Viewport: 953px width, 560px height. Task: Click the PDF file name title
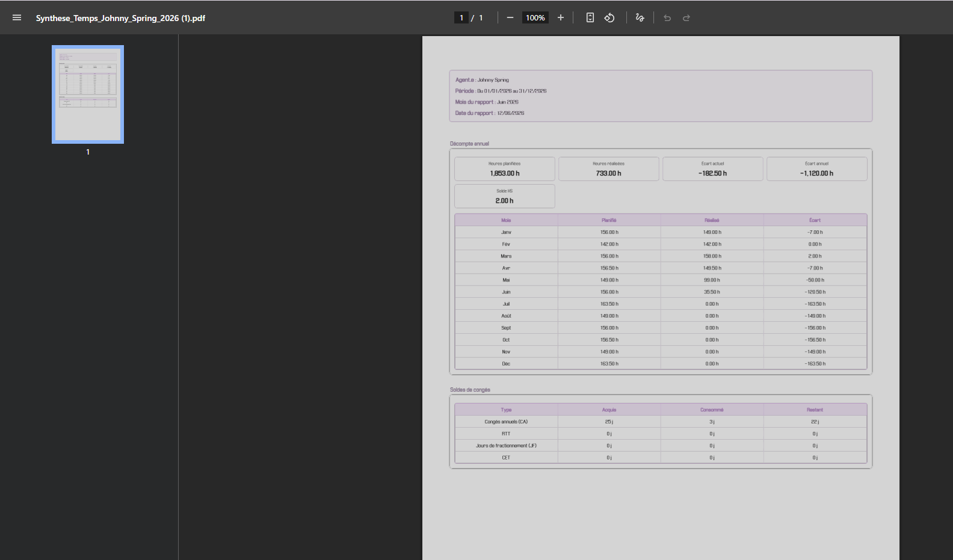[x=120, y=18]
